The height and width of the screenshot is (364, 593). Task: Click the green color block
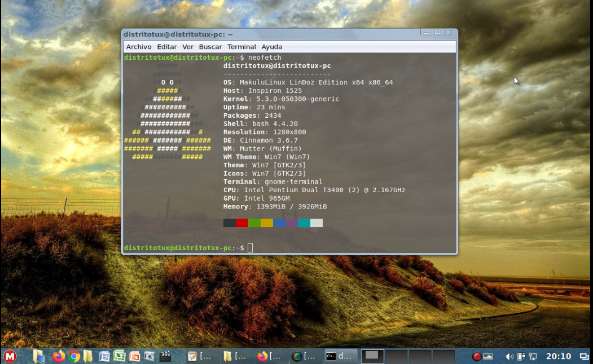pos(254,223)
